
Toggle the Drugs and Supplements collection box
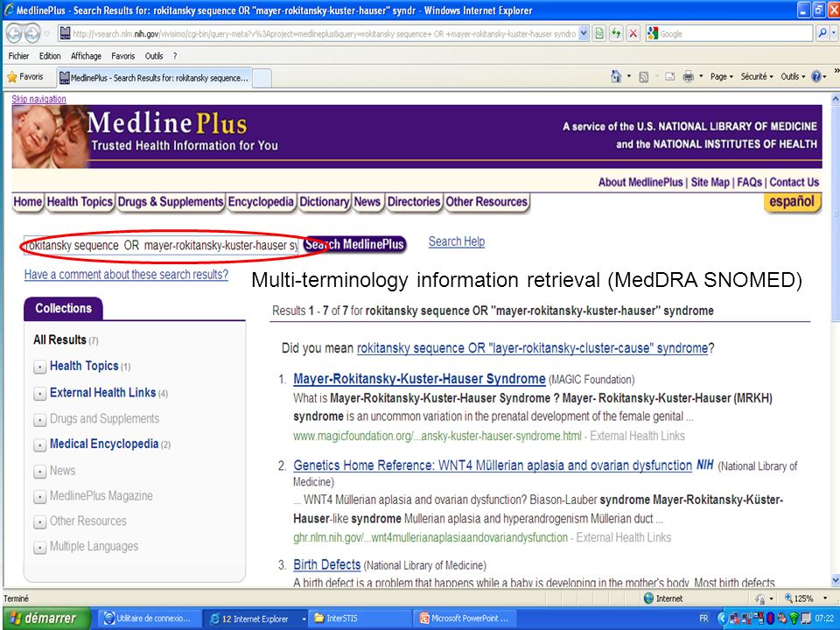click(x=39, y=419)
